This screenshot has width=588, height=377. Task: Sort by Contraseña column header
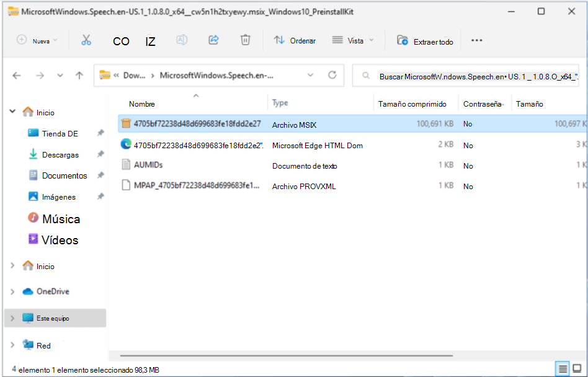(x=483, y=104)
